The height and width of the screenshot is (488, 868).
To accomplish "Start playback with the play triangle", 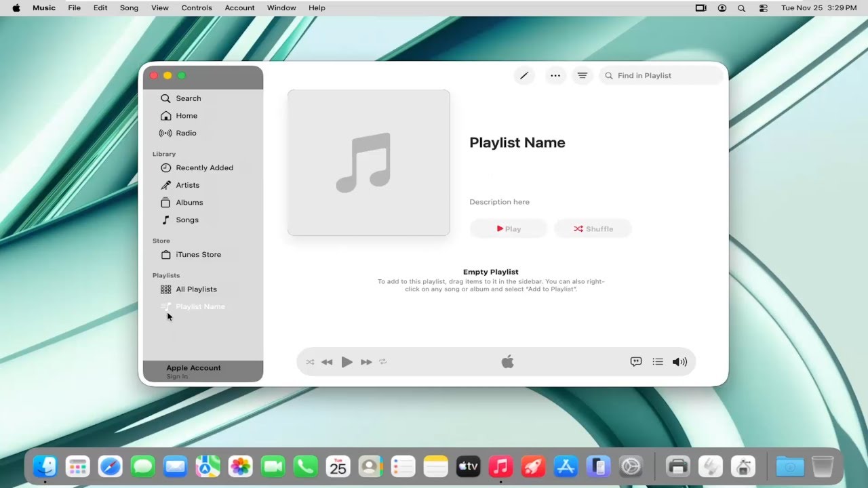I will click(x=347, y=362).
